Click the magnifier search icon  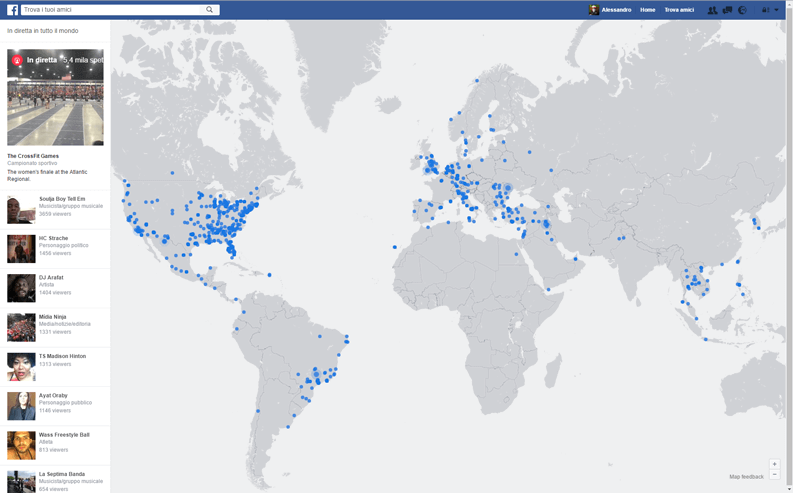[x=209, y=10]
